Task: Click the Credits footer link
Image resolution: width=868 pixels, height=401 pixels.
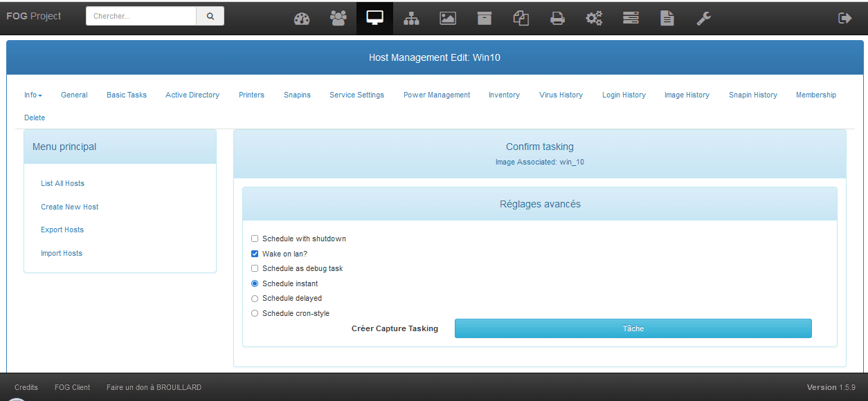Action: pyautogui.click(x=26, y=387)
